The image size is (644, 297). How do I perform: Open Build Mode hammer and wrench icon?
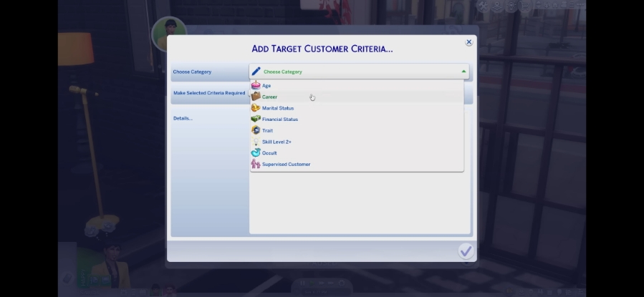tap(484, 6)
